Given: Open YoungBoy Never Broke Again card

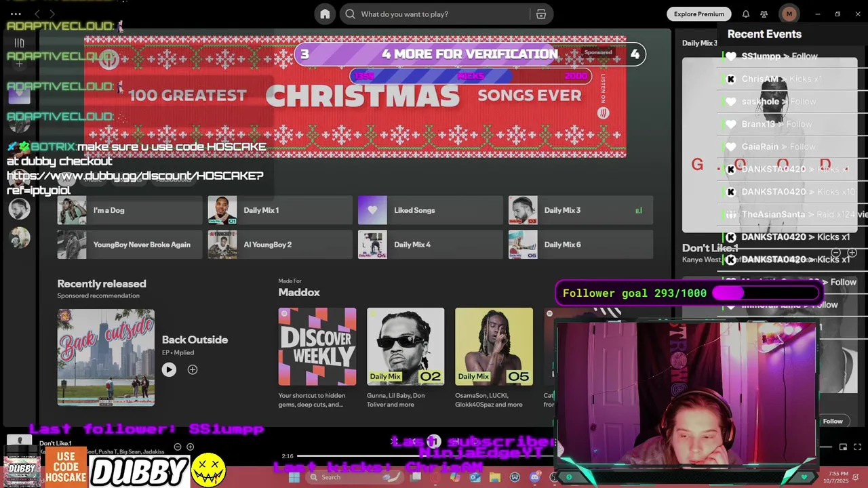Looking at the screenshot, I should pyautogui.click(x=130, y=245).
